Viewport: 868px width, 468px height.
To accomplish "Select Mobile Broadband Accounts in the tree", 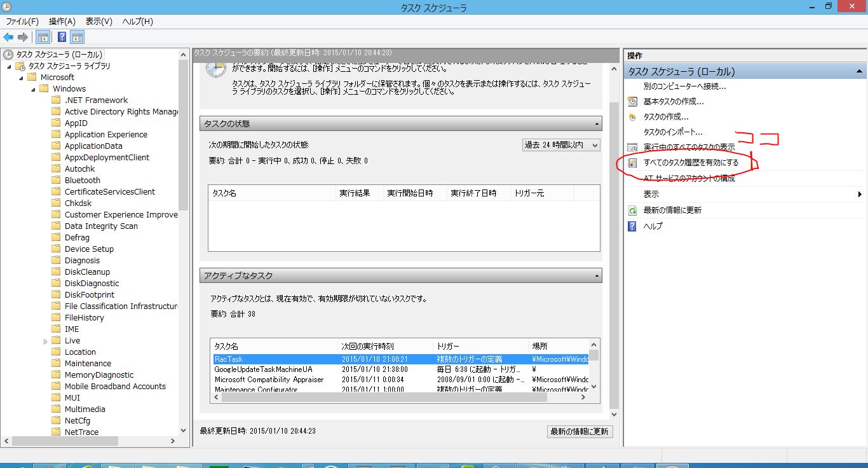I will coord(115,386).
